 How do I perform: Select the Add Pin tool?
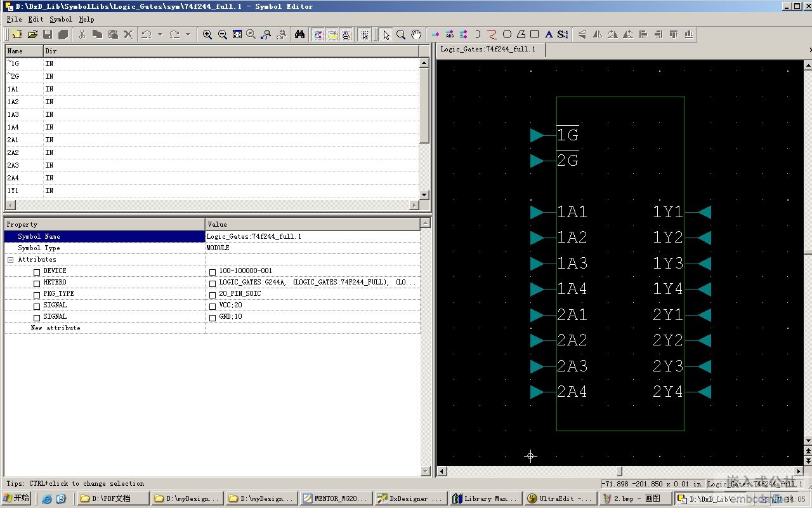[x=435, y=34]
